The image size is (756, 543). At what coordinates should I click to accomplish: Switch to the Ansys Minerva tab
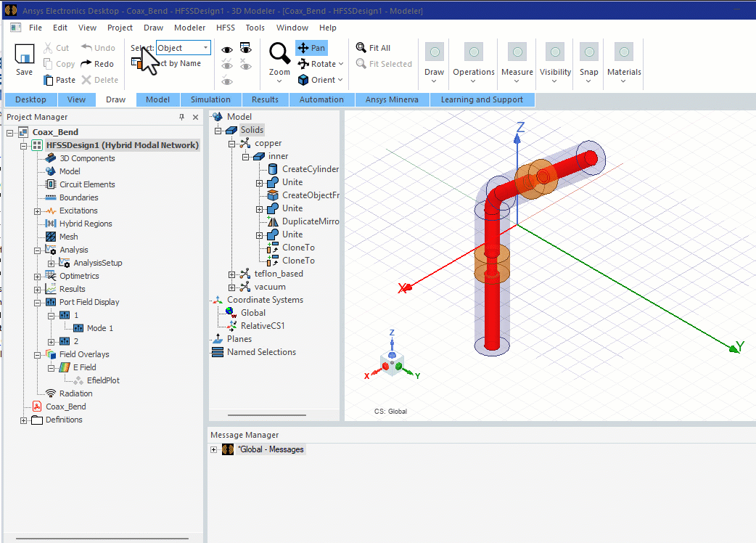[392, 99]
